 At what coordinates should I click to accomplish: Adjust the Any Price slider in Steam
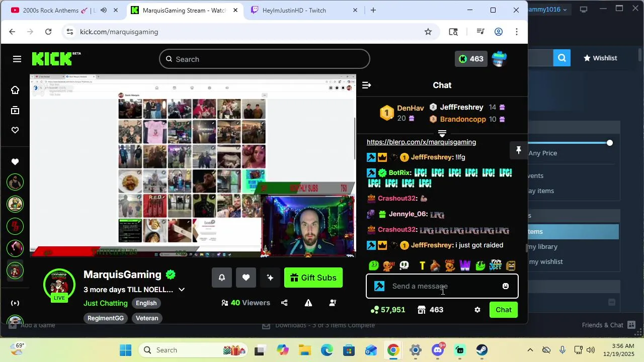(x=610, y=143)
